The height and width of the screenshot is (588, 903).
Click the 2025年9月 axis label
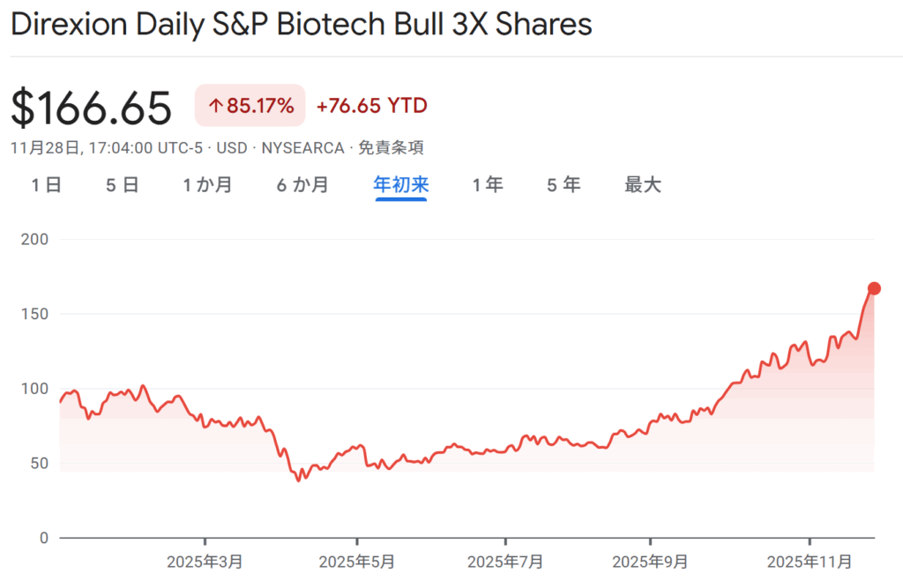coord(651,562)
